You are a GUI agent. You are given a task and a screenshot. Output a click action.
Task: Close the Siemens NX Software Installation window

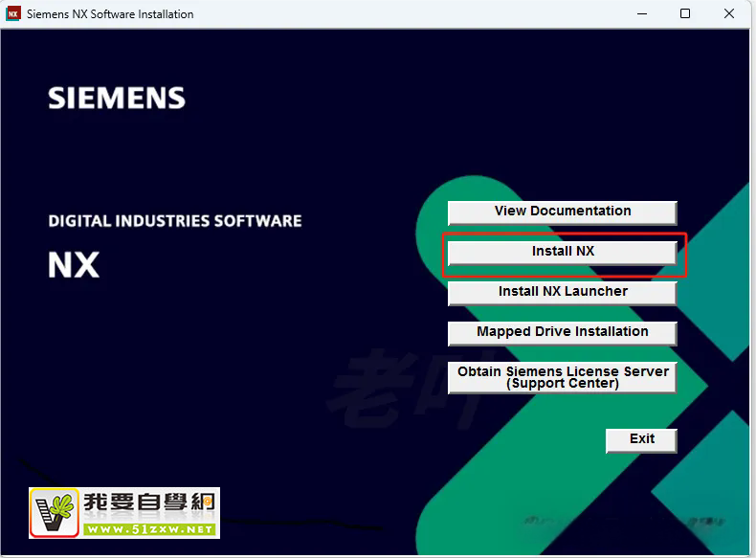pos(729,14)
